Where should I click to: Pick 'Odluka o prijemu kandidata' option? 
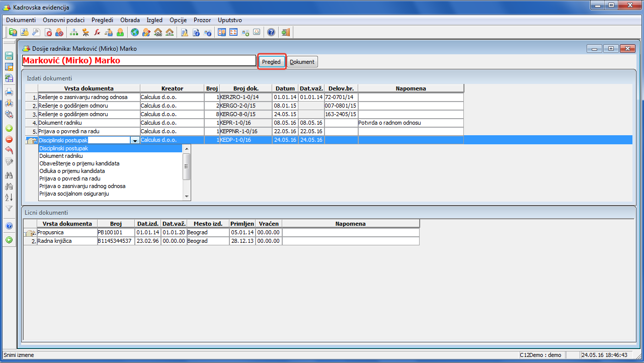[72, 171]
